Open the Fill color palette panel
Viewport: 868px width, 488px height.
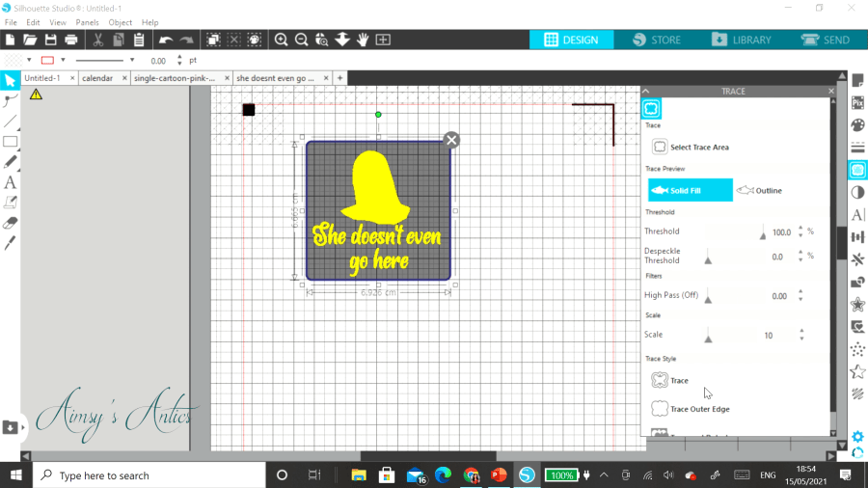click(x=858, y=125)
